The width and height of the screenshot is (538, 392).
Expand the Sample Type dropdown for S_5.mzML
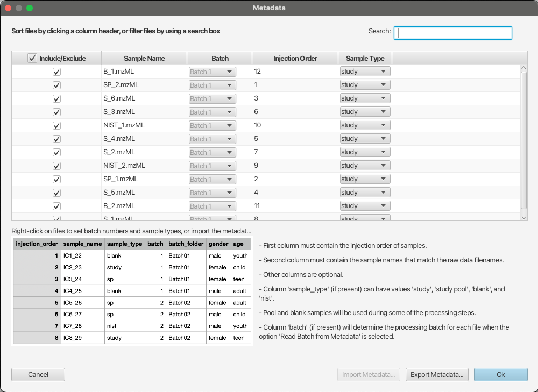pos(365,193)
